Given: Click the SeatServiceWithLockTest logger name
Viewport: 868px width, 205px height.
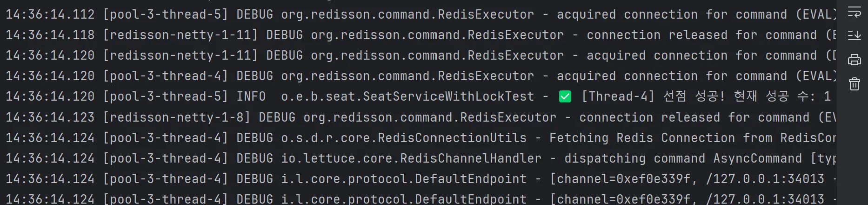Looking at the screenshot, I should click(x=407, y=96).
